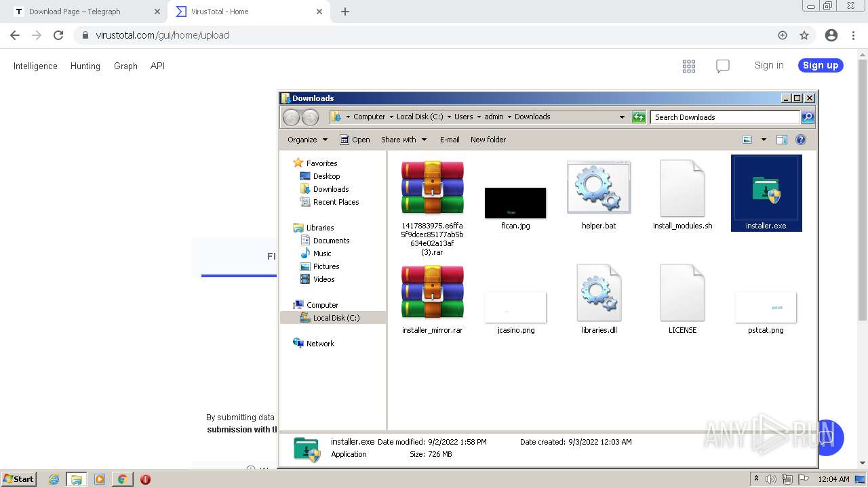This screenshot has width=868, height=488.
Task: Click Sign in on VirusTotal
Action: coord(769,65)
